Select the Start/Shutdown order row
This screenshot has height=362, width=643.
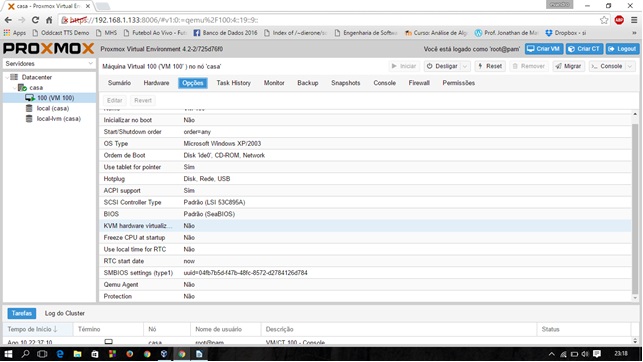[365, 132]
